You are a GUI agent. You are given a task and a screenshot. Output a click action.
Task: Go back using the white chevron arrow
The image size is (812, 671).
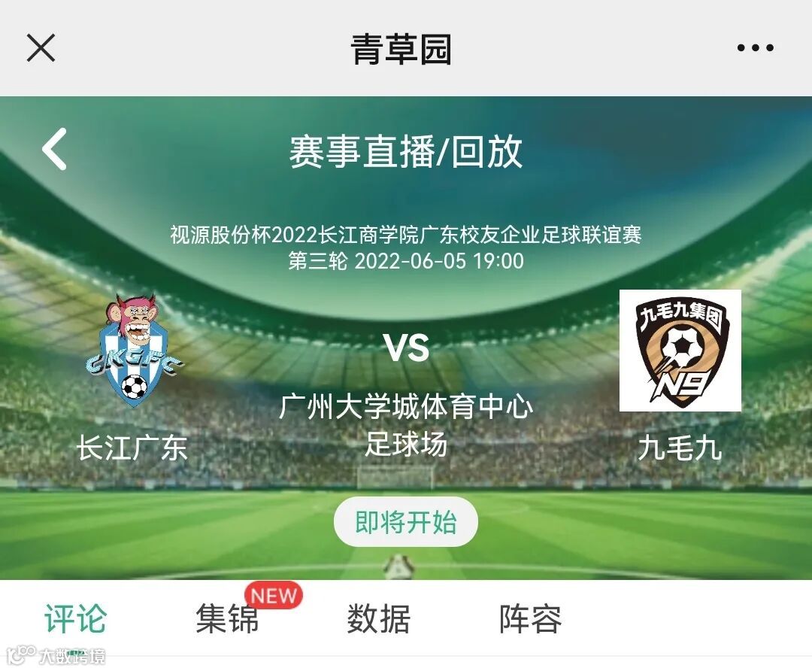(55, 149)
